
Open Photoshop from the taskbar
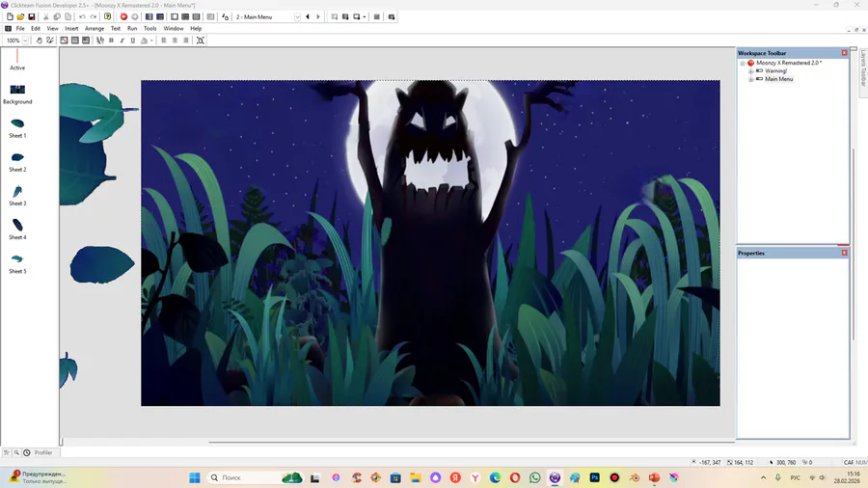(594, 477)
